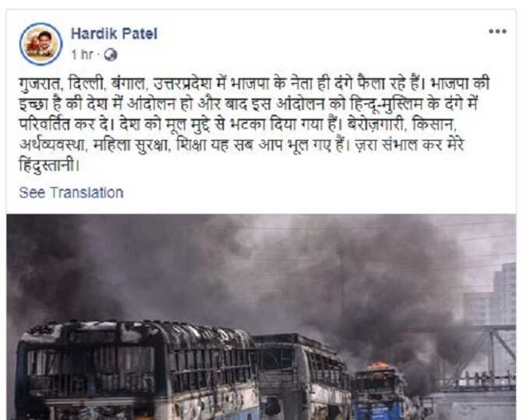The image size is (529, 420).
Task: Click the steel bridge in the photo
Action: pyautogui.click(x=479, y=358)
